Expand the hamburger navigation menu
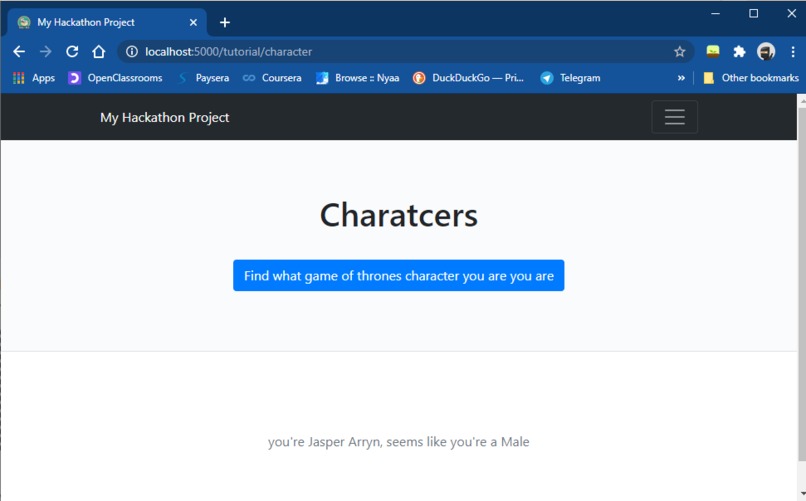Screen dimensions: 806x501 pos(674,117)
